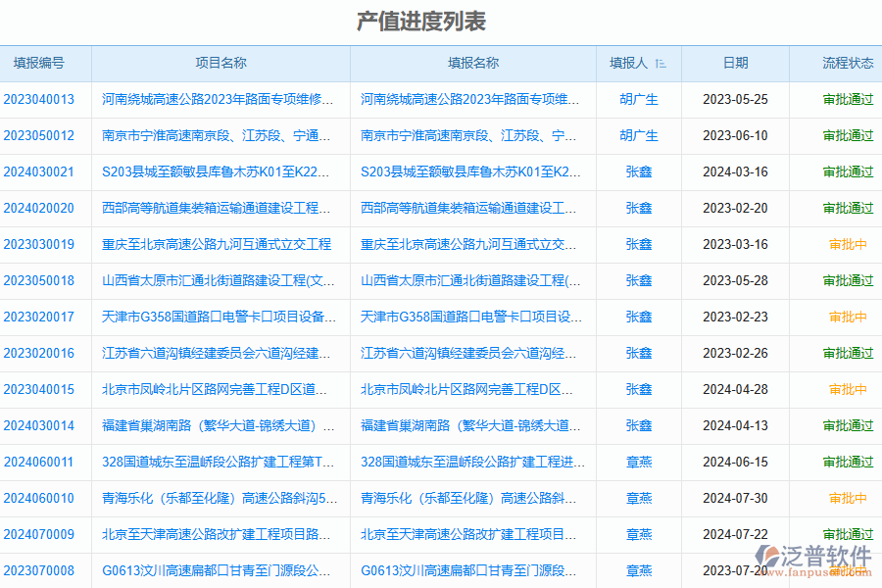Click the 日期 column header

[736, 63]
